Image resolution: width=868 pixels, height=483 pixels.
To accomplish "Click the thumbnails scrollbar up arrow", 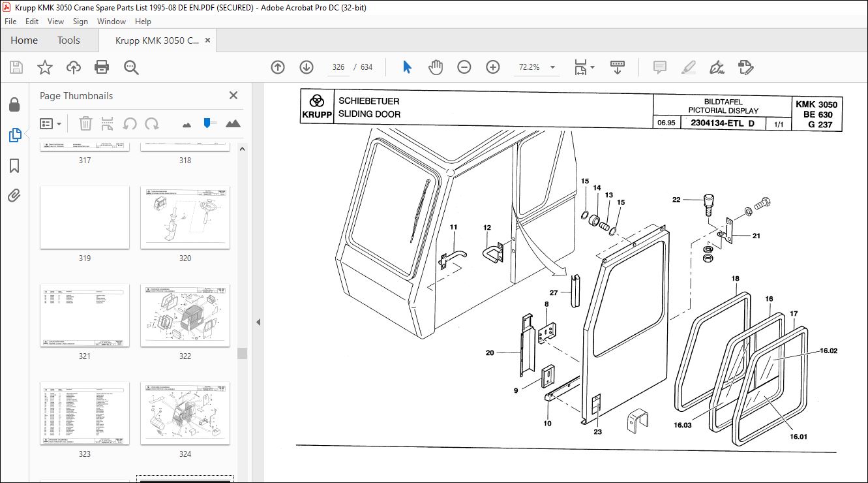I will tap(242, 148).
